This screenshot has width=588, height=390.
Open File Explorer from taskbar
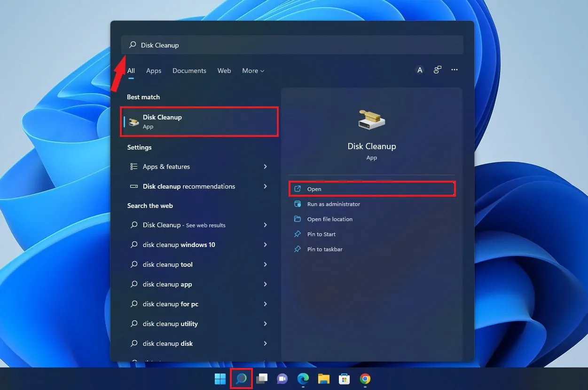(x=323, y=379)
